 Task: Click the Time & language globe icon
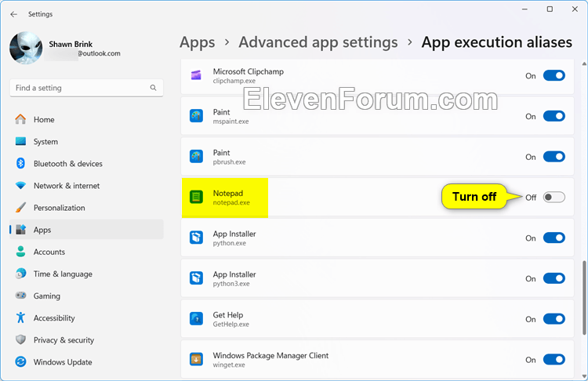pos(20,274)
